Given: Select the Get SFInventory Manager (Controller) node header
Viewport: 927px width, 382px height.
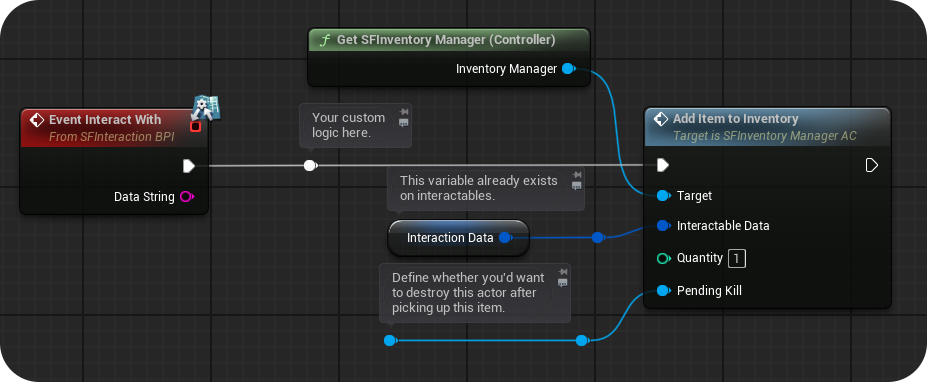Looking at the screenshot, I should click(449, 40).
